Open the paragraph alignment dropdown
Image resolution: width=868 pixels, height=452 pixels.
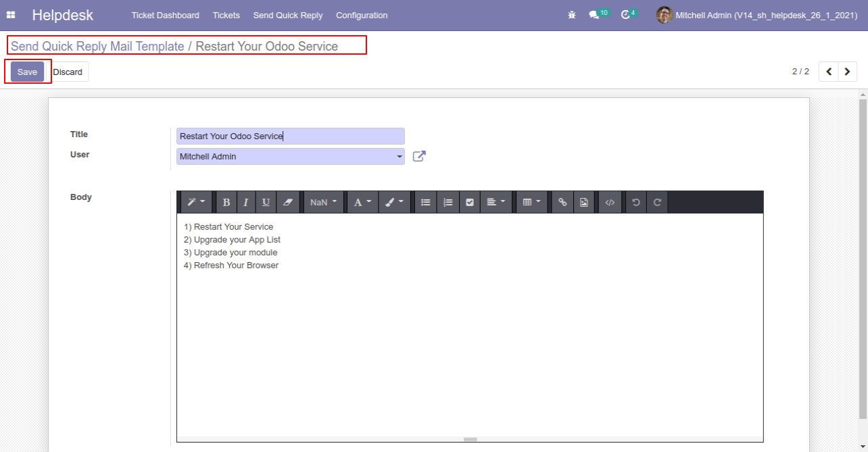[496, 202]
